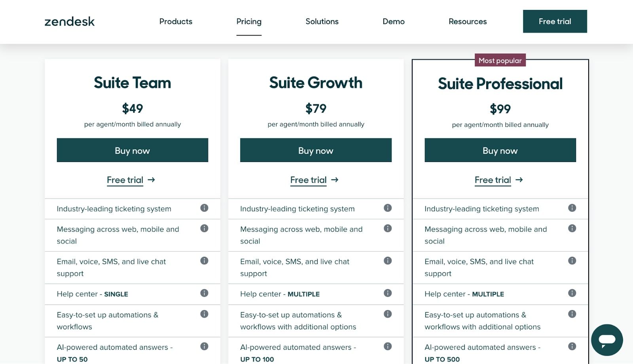Click info icon for Suite Professional ticketing system
633x364 pixels.
coord(572,208)
